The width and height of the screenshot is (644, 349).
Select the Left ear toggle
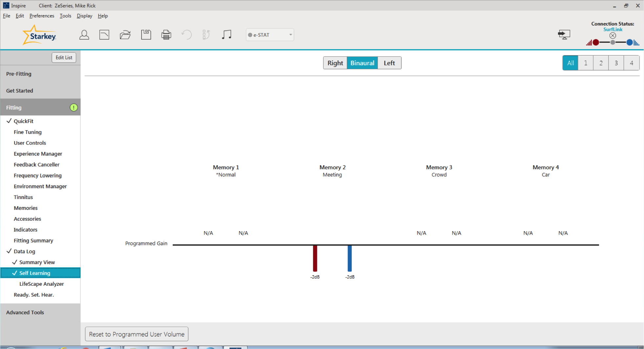[389, 63]
